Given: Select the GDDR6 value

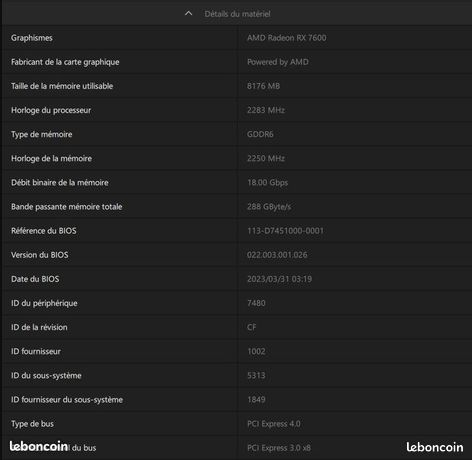Looking at the screenshot, I should [260, 134].
